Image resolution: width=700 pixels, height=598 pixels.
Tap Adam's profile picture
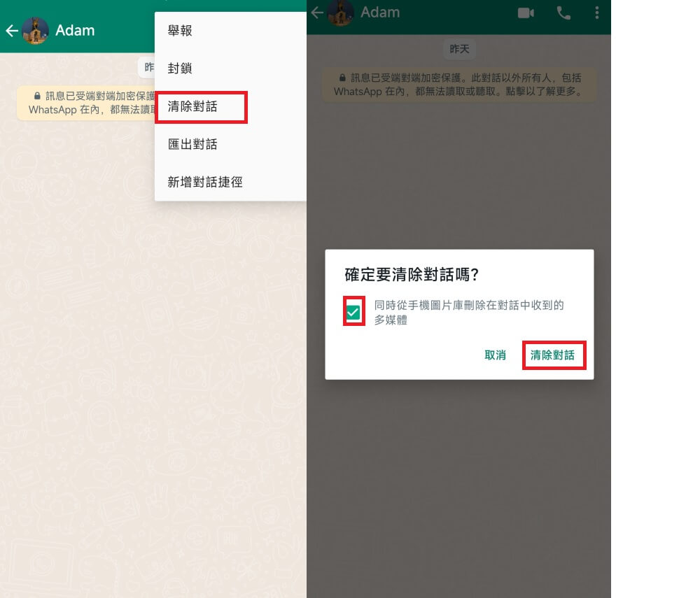(x=340, y=12)
